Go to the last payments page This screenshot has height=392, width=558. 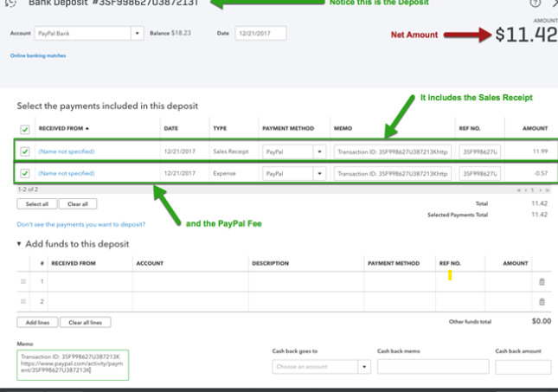click(548, 190)
